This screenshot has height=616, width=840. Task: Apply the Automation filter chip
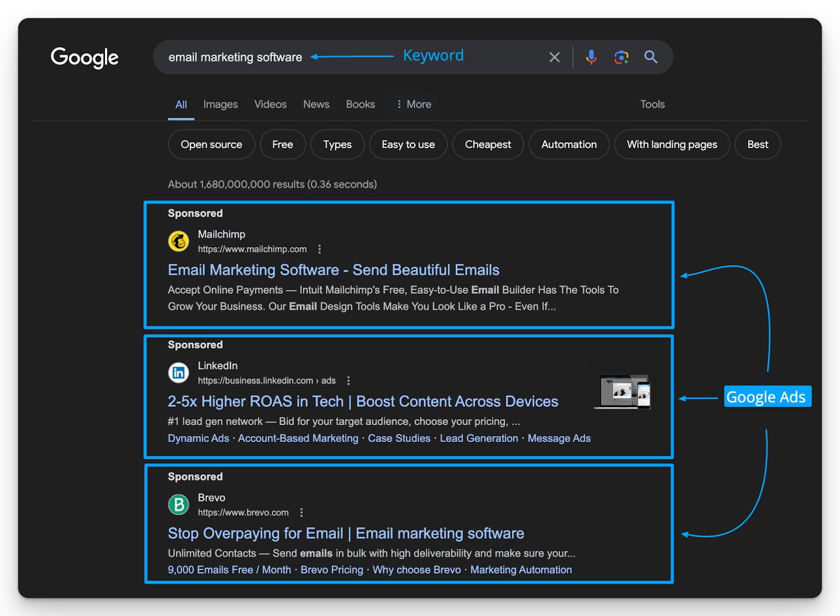tap(569, 144)
